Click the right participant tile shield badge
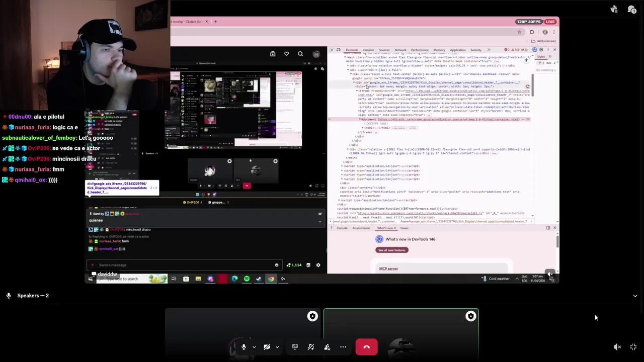Image resolution: width=644 pixels, height=362 pixels. [x=471, y=316]
